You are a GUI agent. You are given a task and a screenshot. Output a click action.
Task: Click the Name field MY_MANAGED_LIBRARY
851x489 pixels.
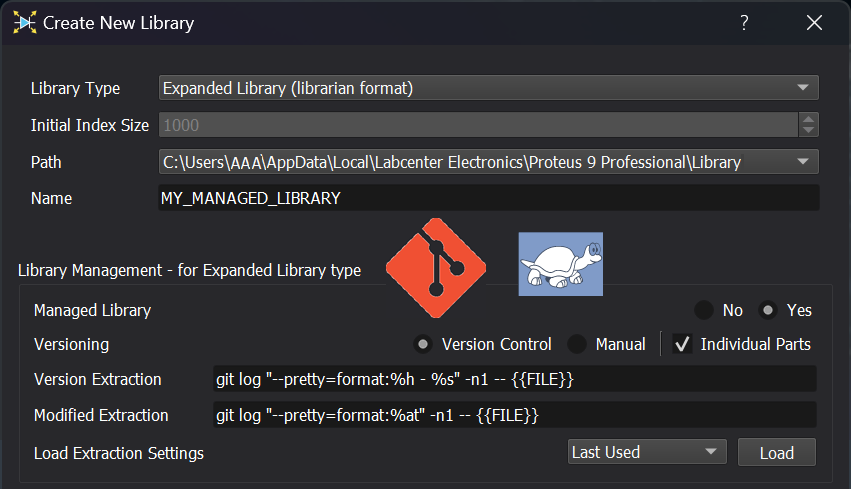[x=488, y=198]
